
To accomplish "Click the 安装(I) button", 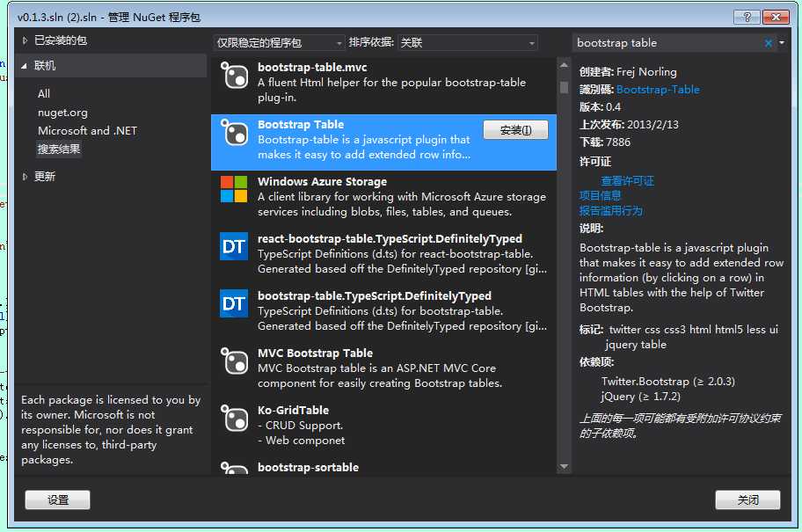I will click(x=515, y=130).
